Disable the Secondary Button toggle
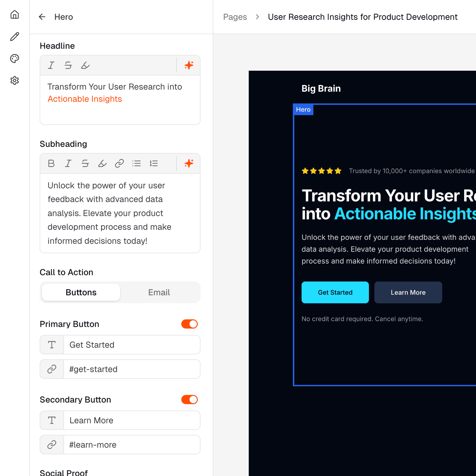 190,400
